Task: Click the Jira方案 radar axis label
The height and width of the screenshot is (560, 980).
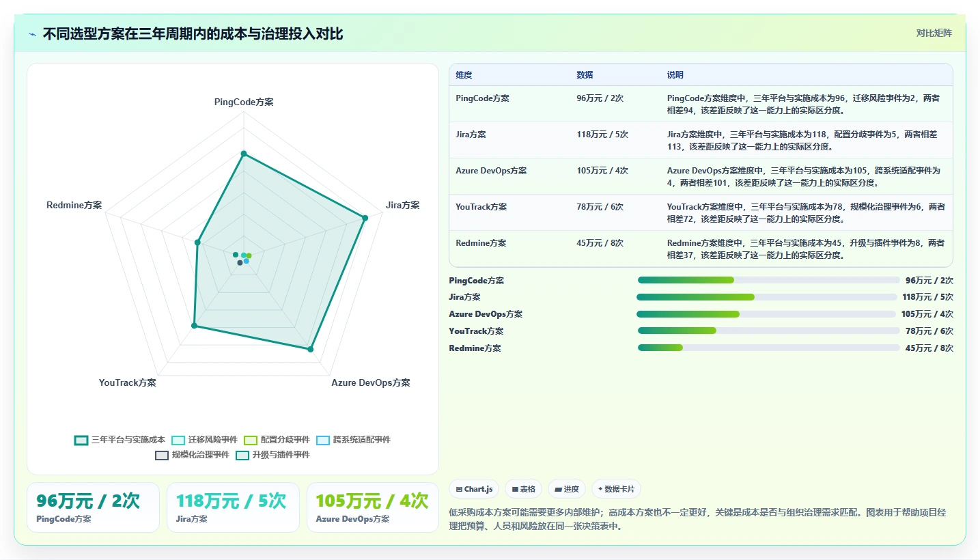Action: pyautogui.click(x=403, y=205)
